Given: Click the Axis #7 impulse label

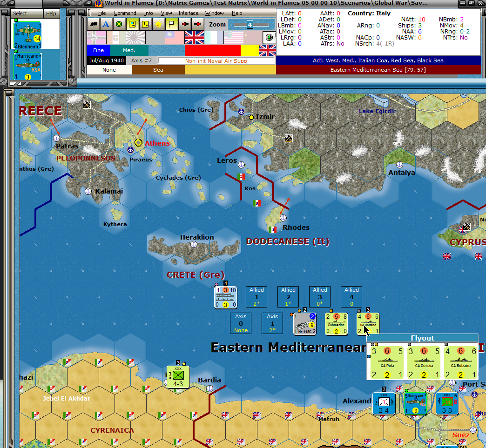Looking at the screenshot, I should coord(142,60).
